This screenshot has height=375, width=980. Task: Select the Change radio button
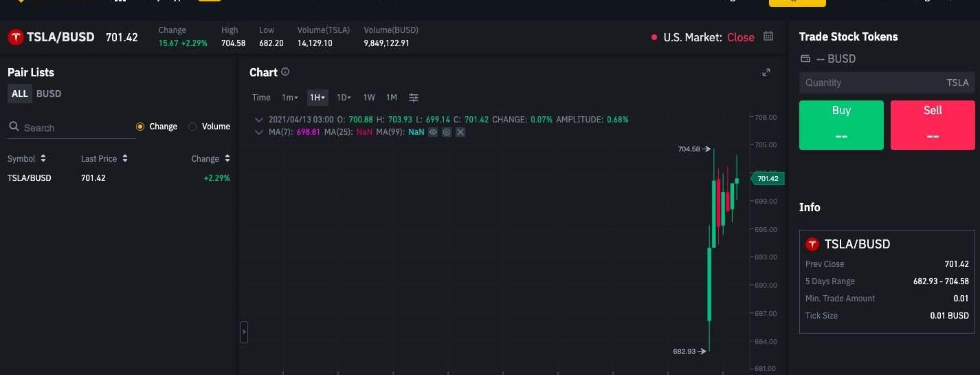point(140,127)
